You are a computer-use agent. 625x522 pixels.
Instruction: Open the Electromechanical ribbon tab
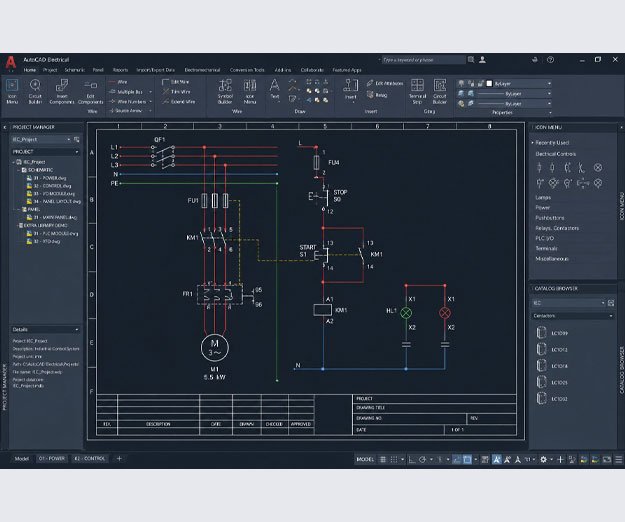click(x=202, y=70)
